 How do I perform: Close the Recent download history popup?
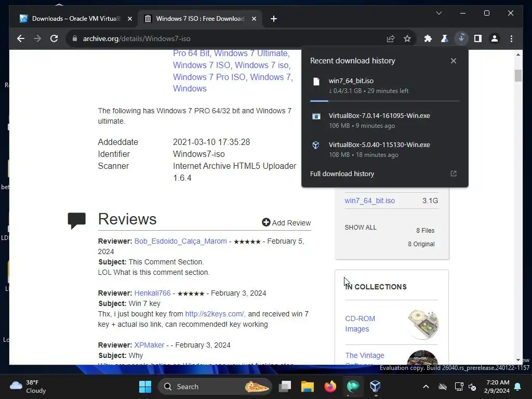pos(453,61)
